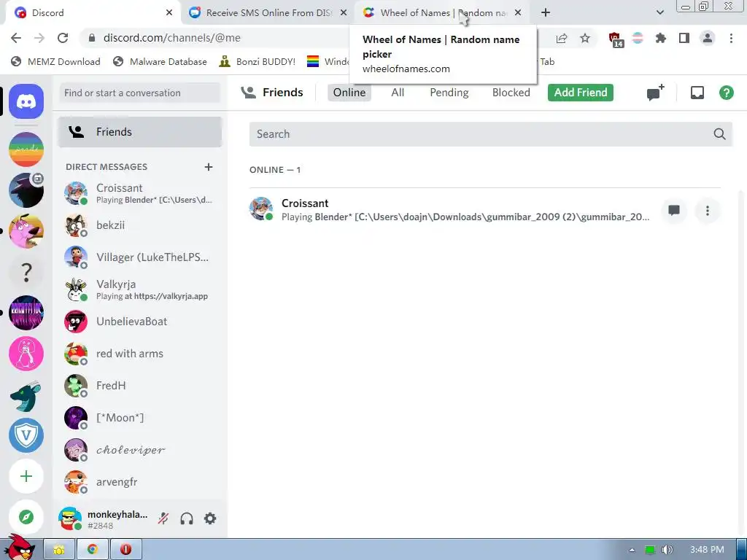This screenshot has width=747, height=560.
Task: Show hidden system tray icons arrow
Action: [632, 550]
